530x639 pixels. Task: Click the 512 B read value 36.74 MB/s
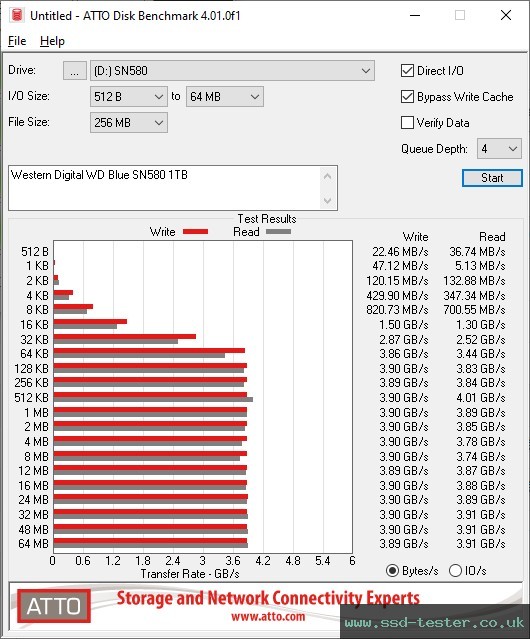477,251
